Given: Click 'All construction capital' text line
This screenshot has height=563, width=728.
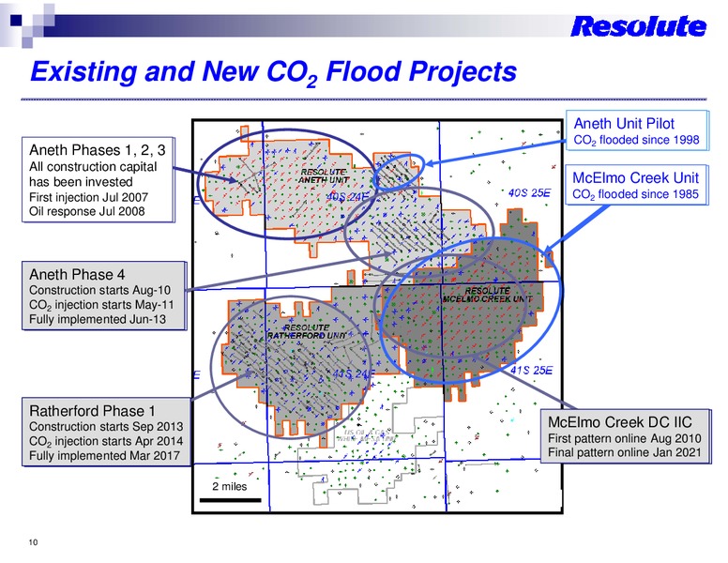Looking at the screenshot, I should click(93, 167).
